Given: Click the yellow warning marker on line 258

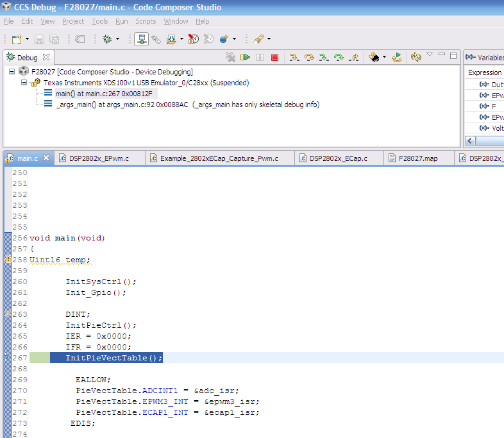Looking at the screenshot, I should pos(8,260).
